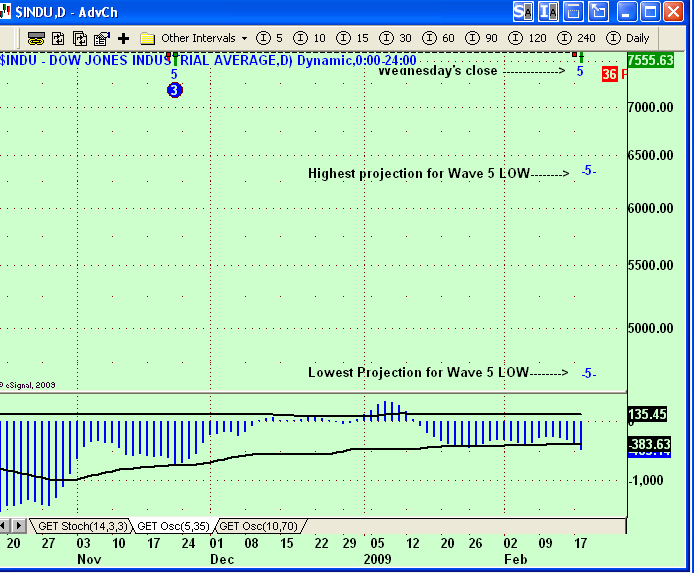Open the chart properties icon
694x573 pixels.
click(102, 38)
